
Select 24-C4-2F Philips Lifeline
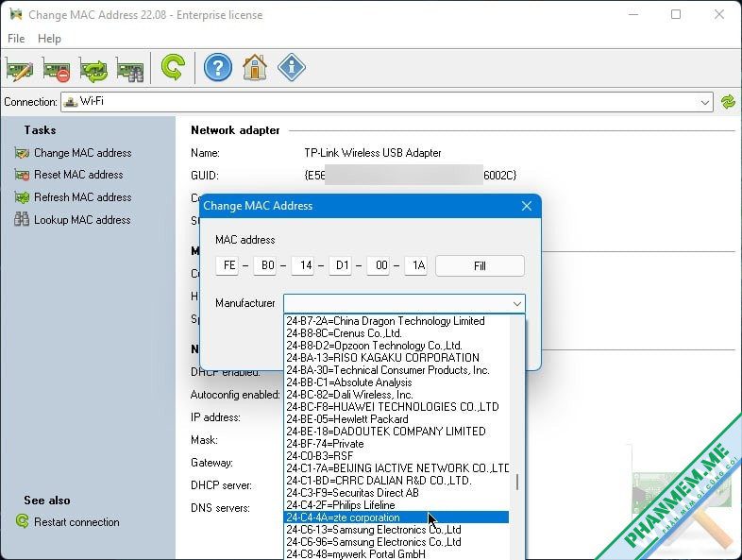coord(396,505)
